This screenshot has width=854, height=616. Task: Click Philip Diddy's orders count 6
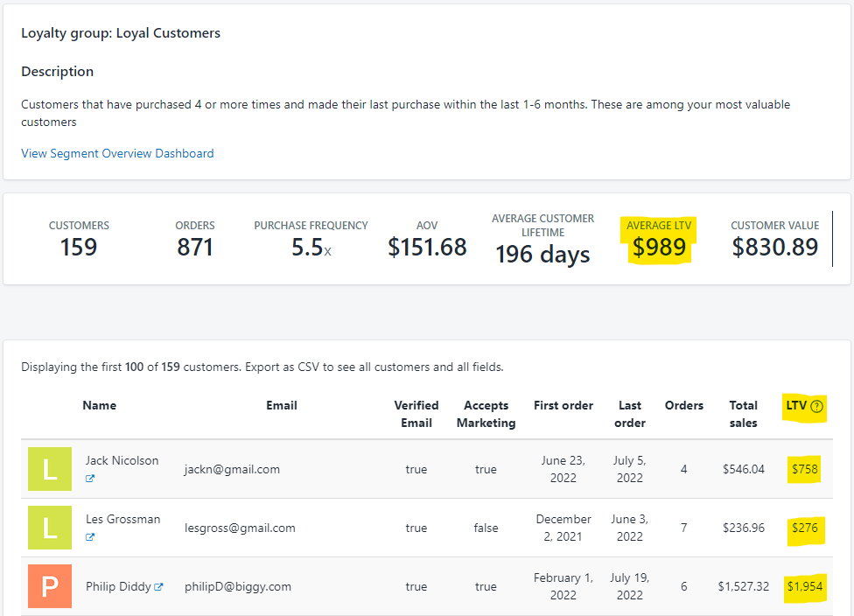click(684, 586)
